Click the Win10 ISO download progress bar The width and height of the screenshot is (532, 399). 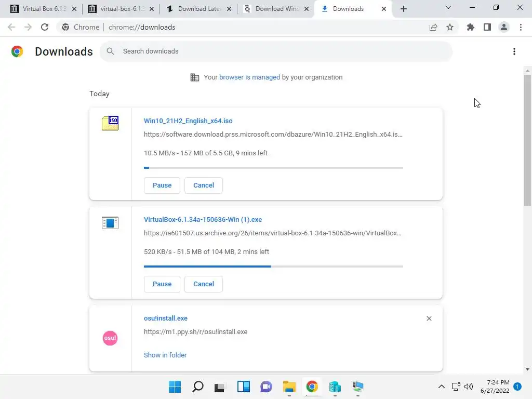273,168
